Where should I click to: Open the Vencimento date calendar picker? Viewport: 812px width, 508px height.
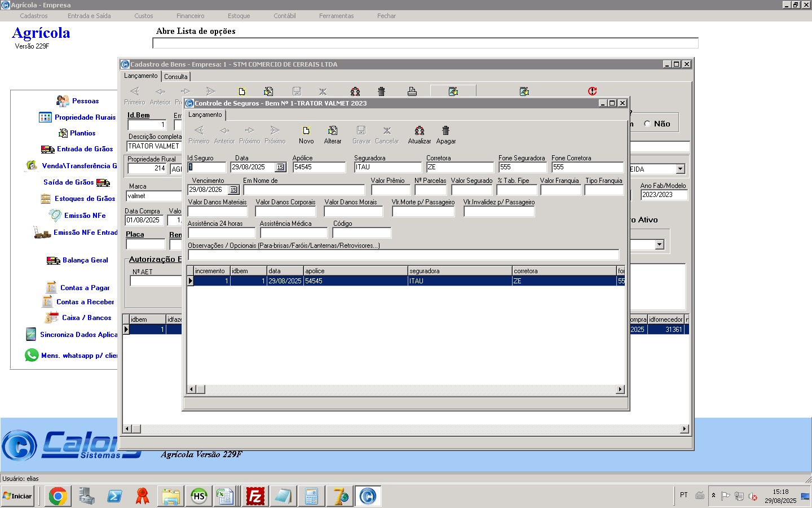[233, 190]
